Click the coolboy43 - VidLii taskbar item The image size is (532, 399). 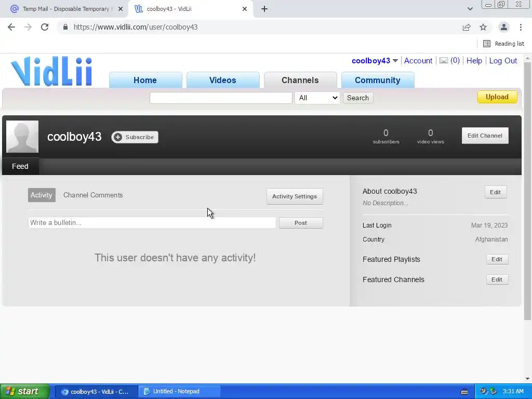click(96, 391)
